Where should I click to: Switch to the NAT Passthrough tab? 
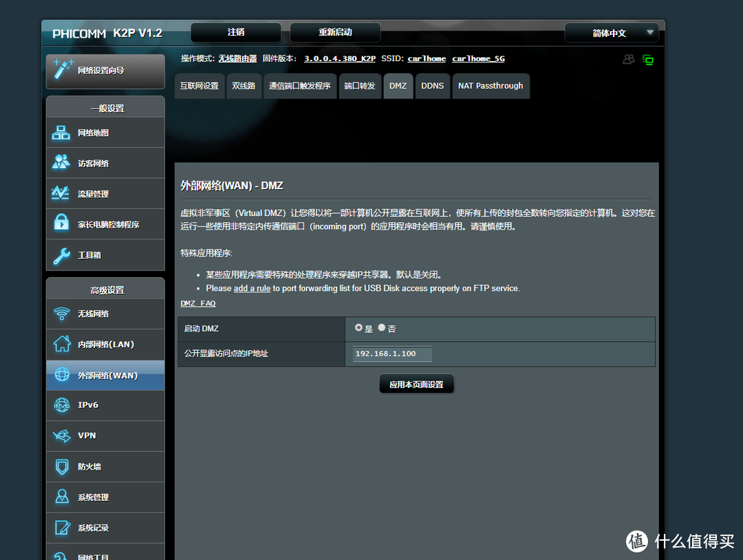(x=491, y=86)
